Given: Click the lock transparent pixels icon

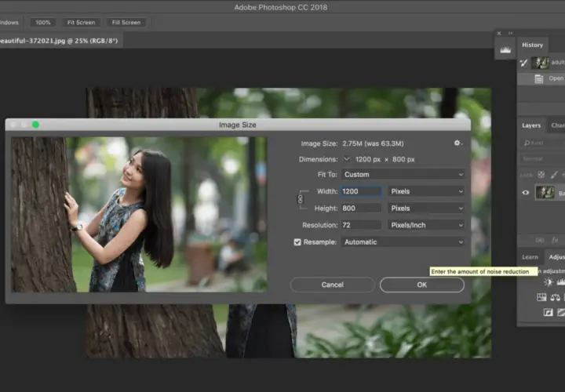Looking at the screenshot, I should click(x=541, y=175).
